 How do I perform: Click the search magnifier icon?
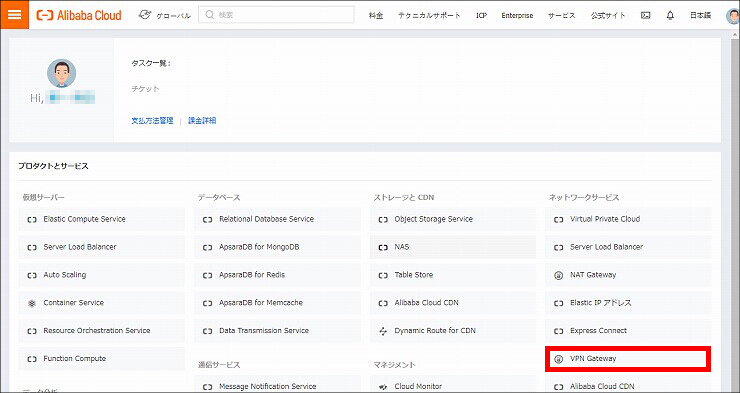click(210, 15)
